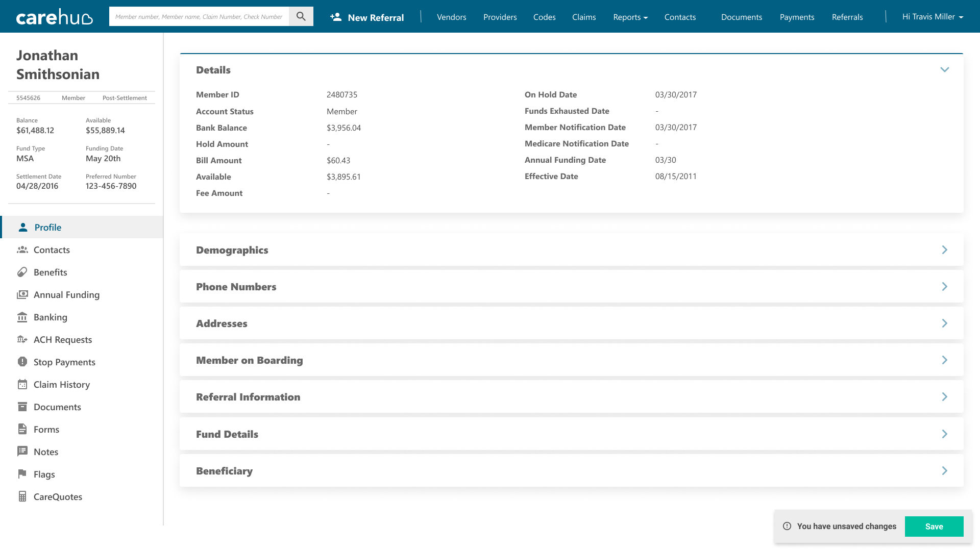Click the CareQuotes calculator icon
980x551 pixels.
22,496
